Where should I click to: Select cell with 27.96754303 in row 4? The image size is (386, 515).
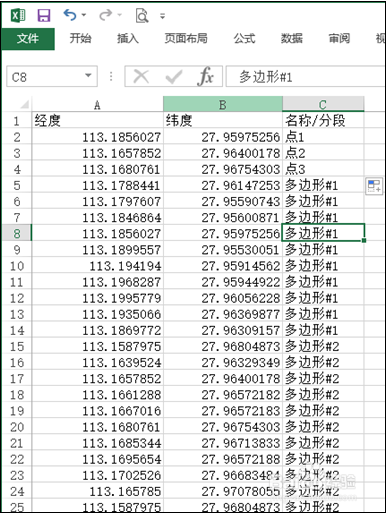click(x=223, y=169)
